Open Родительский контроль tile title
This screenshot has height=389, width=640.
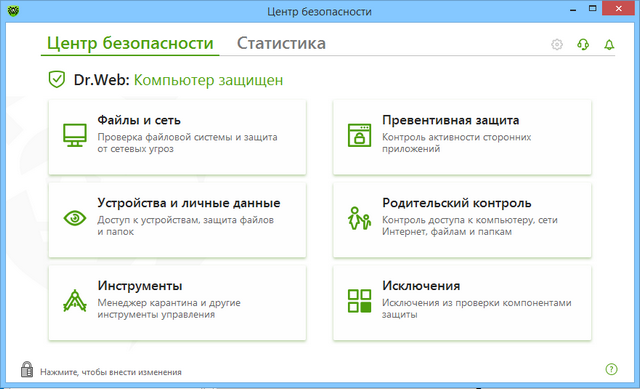tap(457, 203)
